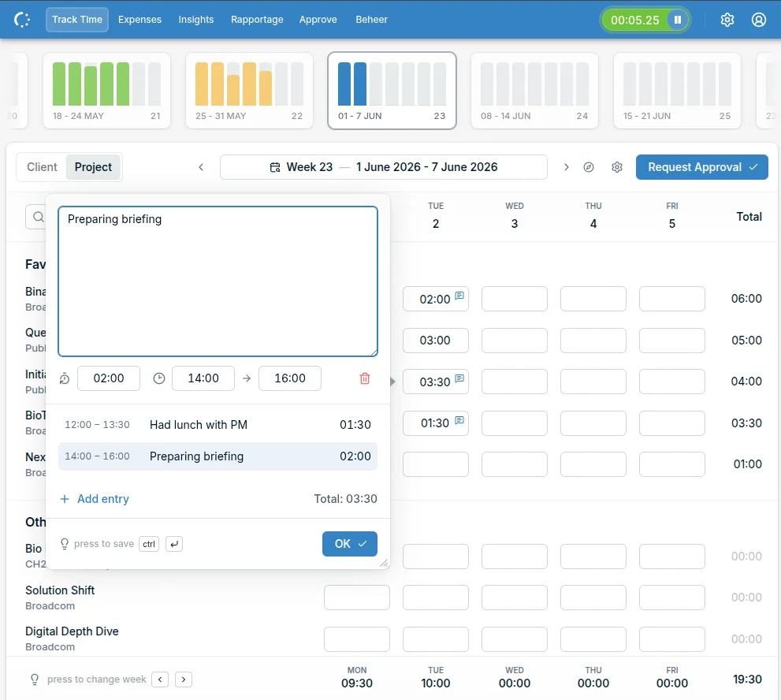The width and height of the screenshot is (781, 700).
Task: Open the user profile icon
Action: 759,20
